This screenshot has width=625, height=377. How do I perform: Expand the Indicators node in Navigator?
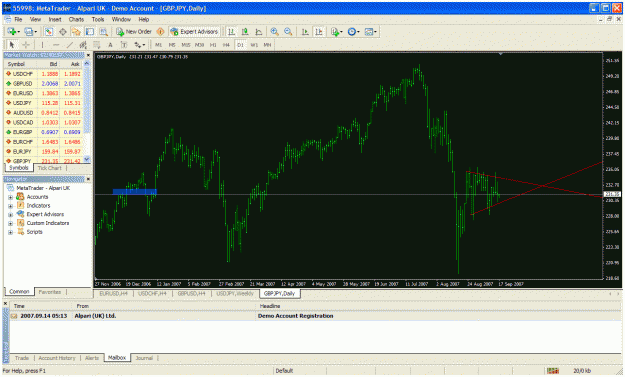click(x=10, y=206)
